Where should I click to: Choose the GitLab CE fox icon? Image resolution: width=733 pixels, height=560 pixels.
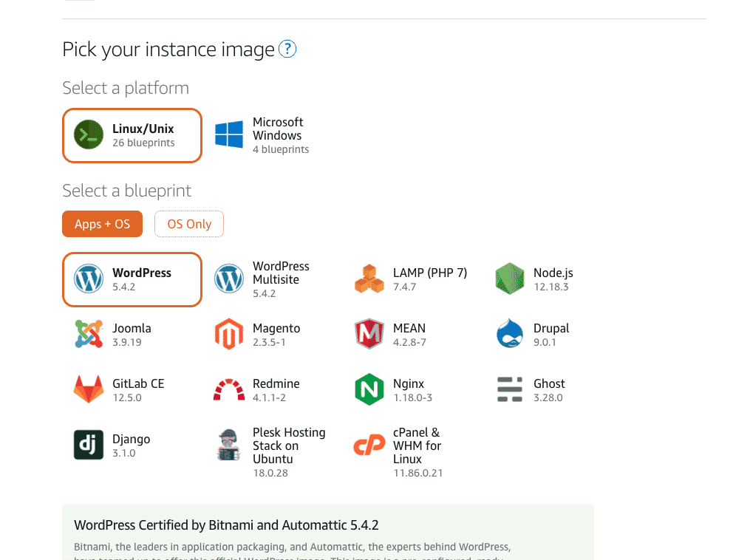[89, 389]
